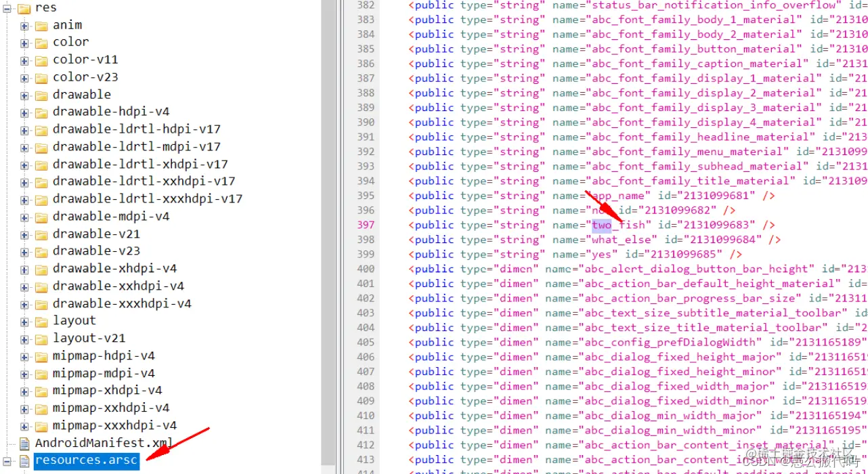
Task: Click the AndroidManifest.xml file icon
Action: click(24, 444)
